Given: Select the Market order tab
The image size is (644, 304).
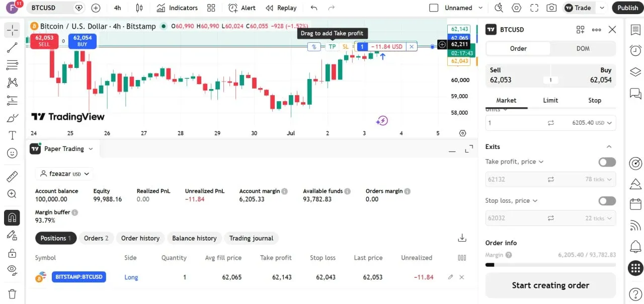Looking at the screenshot, I should (x=506, y=101).
